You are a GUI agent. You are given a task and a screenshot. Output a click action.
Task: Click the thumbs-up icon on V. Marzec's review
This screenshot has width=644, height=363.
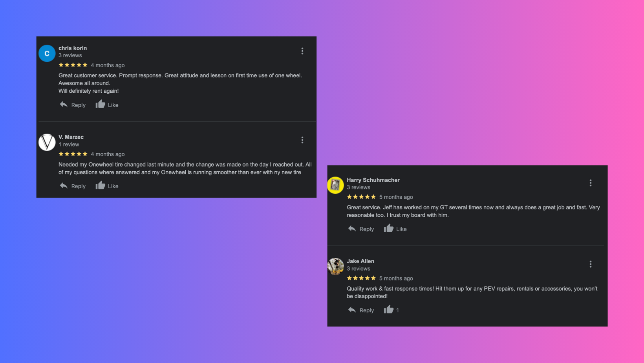(100, 185)
